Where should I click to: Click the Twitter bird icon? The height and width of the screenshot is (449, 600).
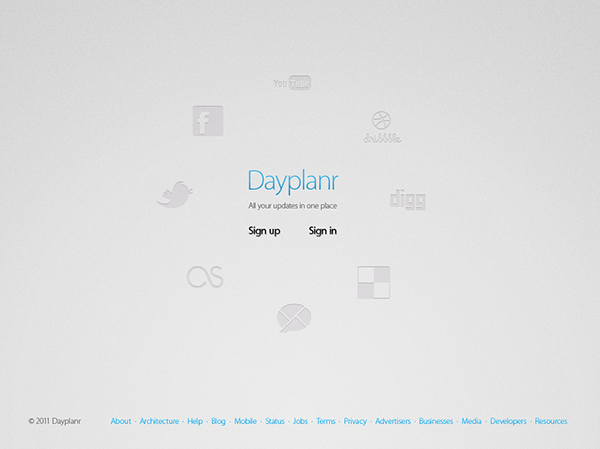click(175, 194)
